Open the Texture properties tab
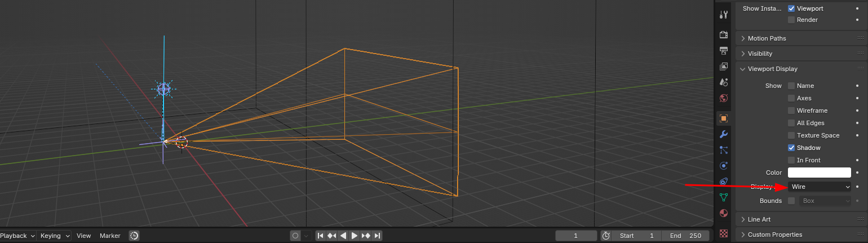Image resolution: width=868 pixels, height=243 pixels. (x=724, y=233)
